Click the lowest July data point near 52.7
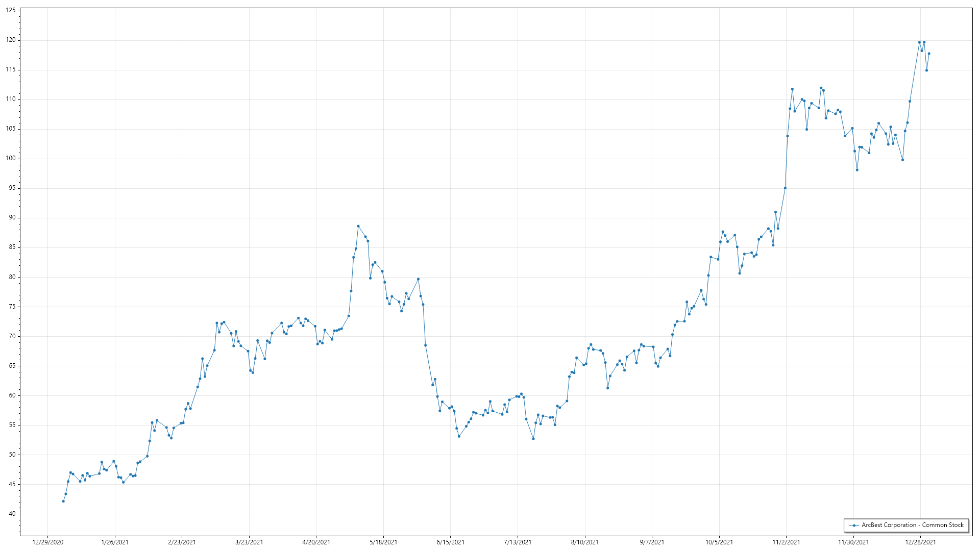The width and height of the screenshot is (980, 551). tap(533, 439)
